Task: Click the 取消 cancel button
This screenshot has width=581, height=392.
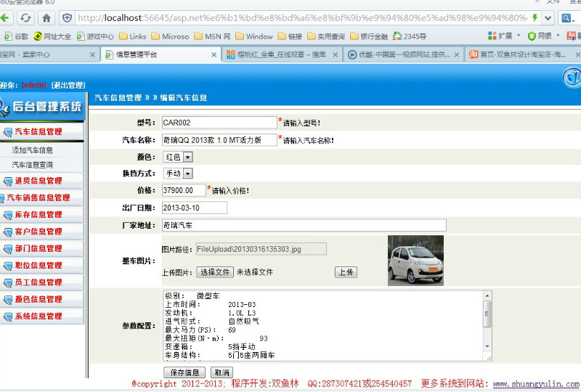Action: pyautogui.click(x=222, y=372)
